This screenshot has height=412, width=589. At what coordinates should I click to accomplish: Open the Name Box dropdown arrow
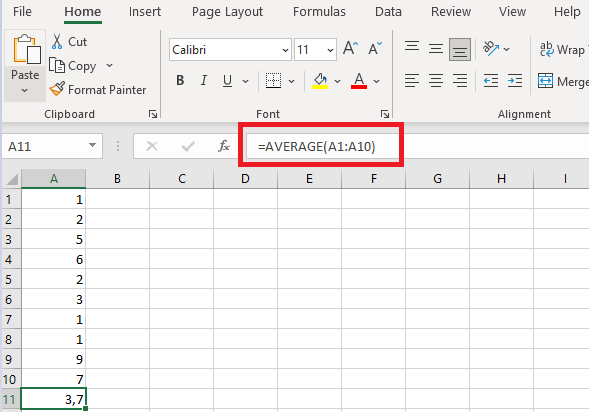click(x=92, y=145)
